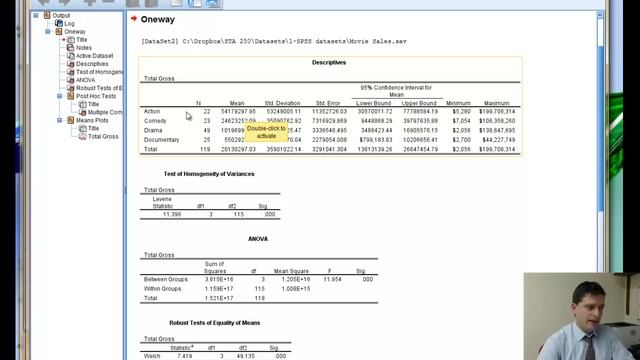Click the Std. Error column header
This screenshot has width=640, height=360.
click(x=328, y=103)
